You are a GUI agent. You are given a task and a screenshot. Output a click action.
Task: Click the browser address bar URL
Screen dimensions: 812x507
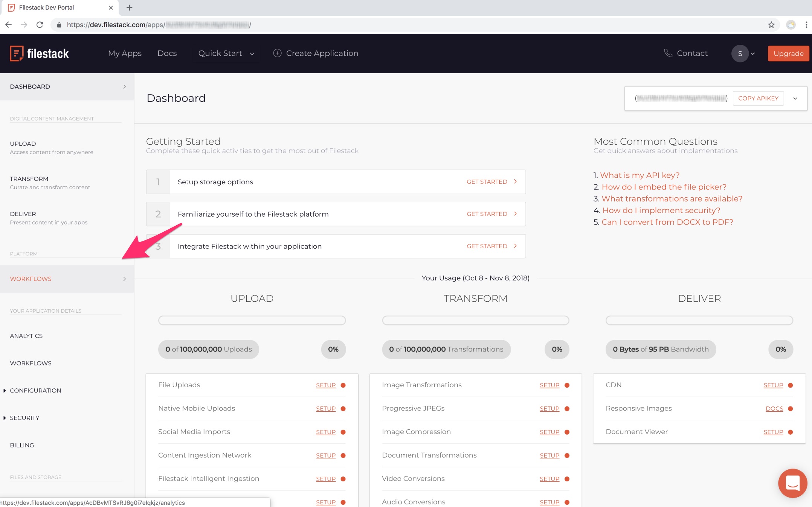159,25
